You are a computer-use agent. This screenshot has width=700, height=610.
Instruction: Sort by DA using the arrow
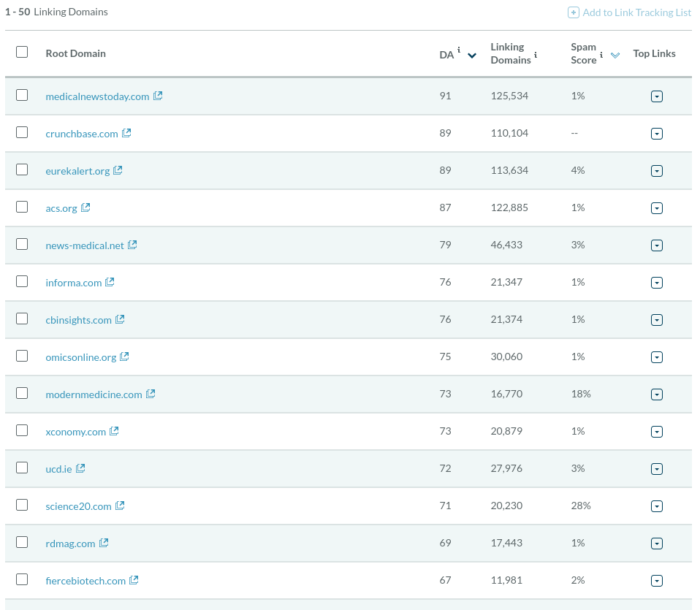pos(472,56)
